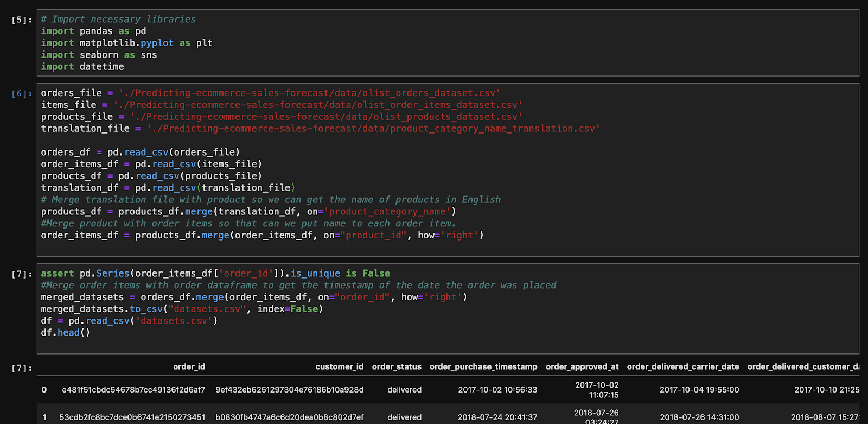
Task: Place cursor on the orders_file path line
Action: [271, 93]
